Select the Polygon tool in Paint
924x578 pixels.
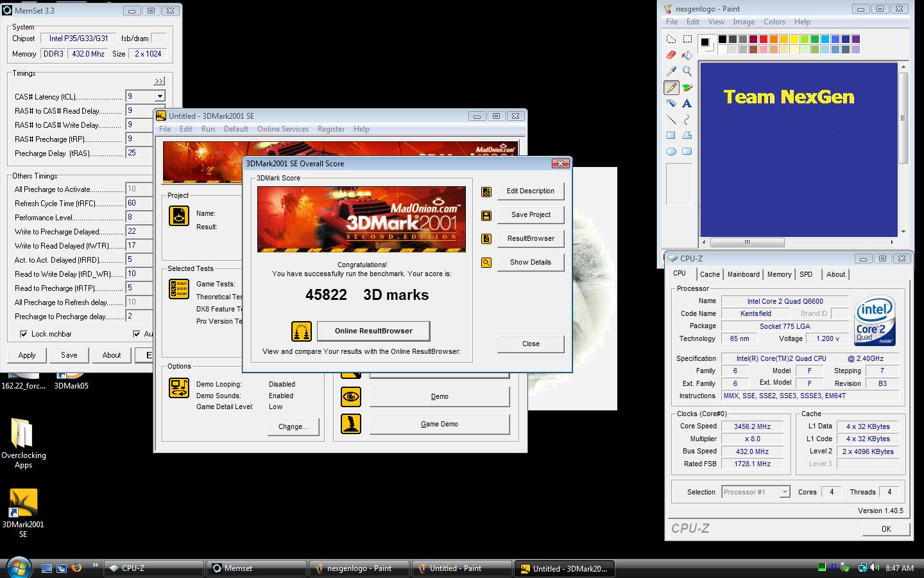tap(687, 136)
